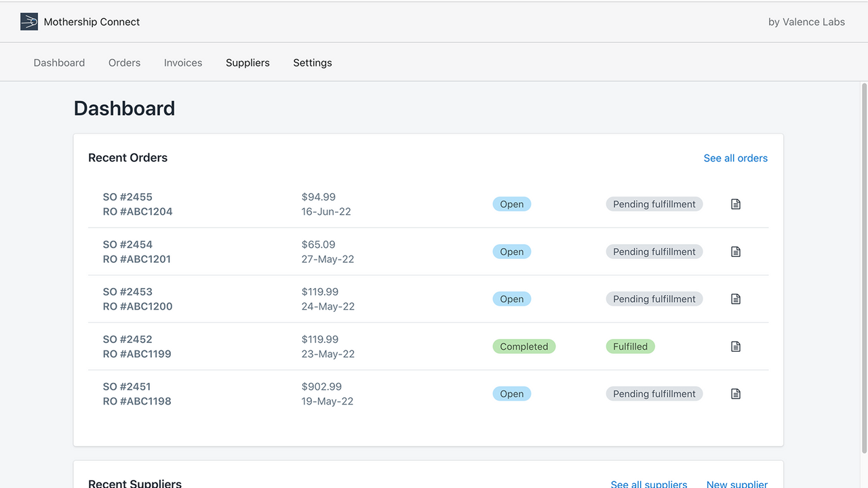Go to the Dashboard tab

59,62
